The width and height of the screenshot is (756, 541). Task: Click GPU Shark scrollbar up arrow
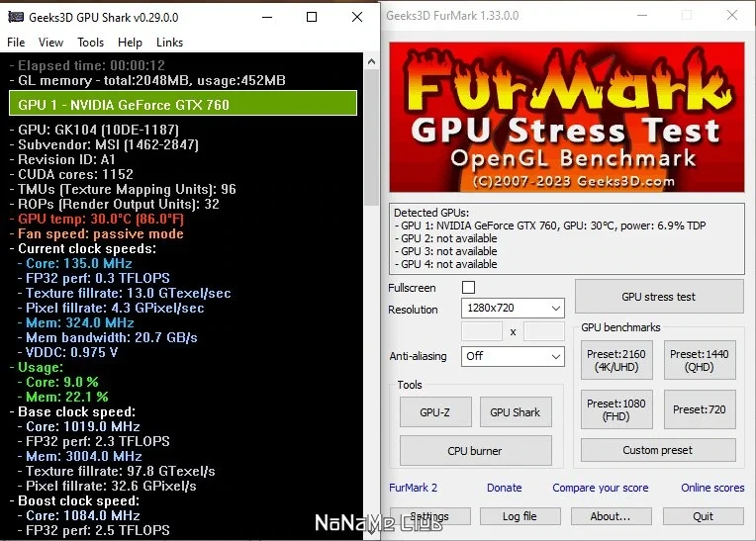(371, 61)
